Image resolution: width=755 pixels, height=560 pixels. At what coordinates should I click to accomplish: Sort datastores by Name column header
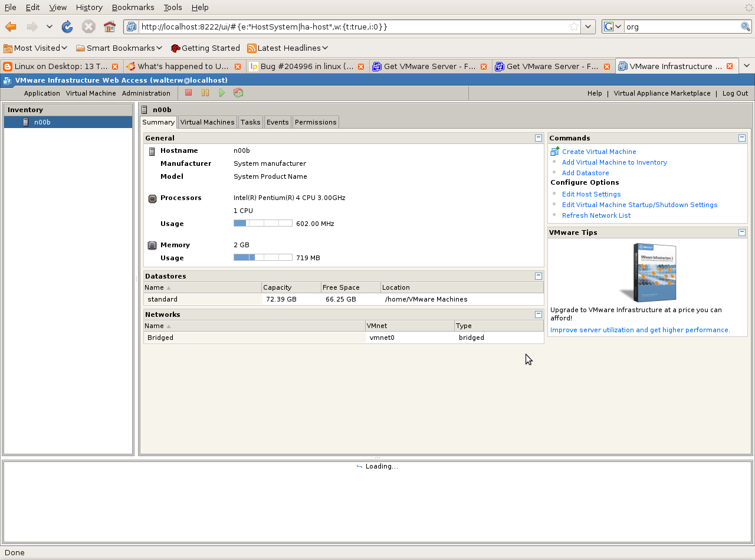[x=202, y=287]
